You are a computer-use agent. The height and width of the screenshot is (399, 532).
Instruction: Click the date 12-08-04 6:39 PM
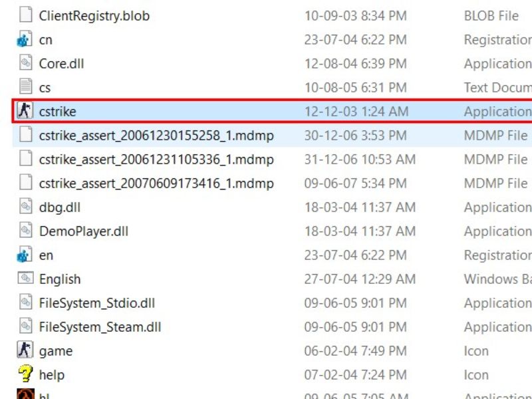355,64
